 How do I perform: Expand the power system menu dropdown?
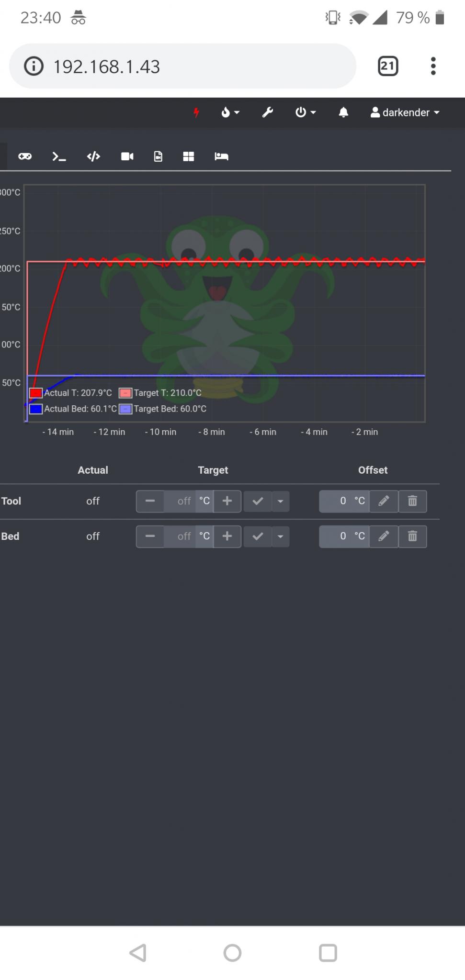(x=306, y=112)
